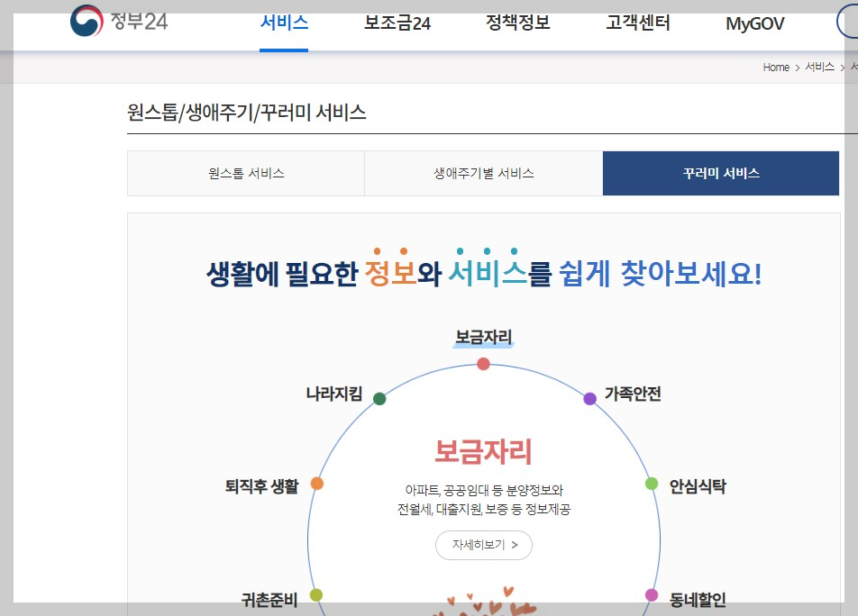Click the 전월세, 대출지원, 보증 등 정보제공 text

click(484, 510)
